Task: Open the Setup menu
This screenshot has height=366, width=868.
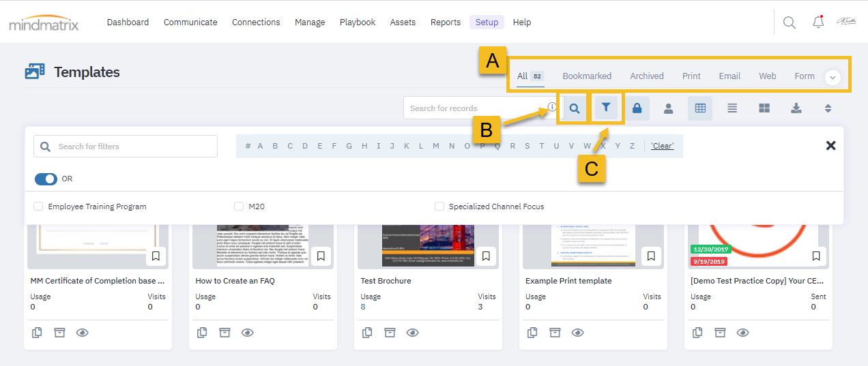Action: 487,22
